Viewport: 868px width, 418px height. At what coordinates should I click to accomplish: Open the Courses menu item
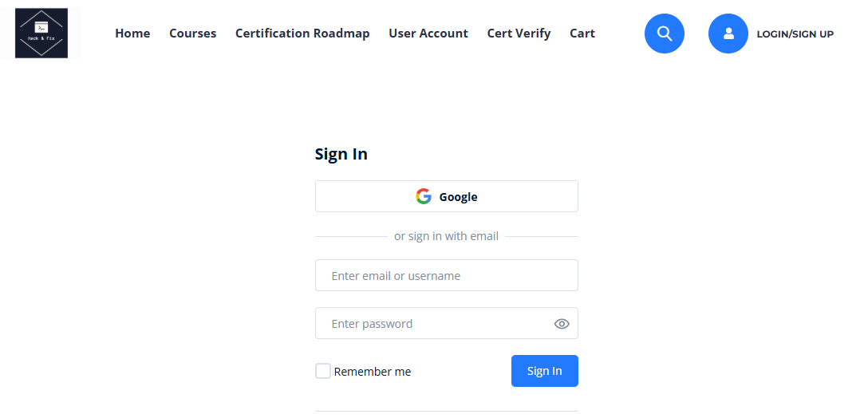(193, 34)
